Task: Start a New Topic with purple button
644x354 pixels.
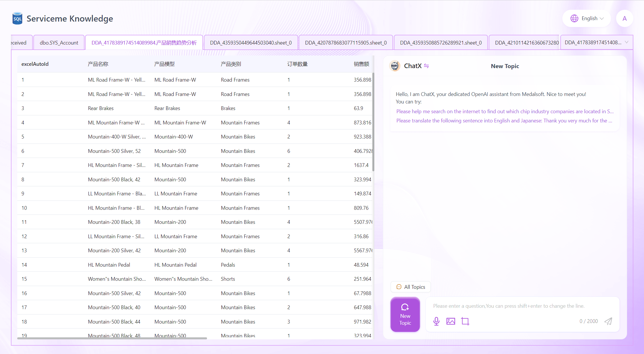Action: tap(405, 315)
